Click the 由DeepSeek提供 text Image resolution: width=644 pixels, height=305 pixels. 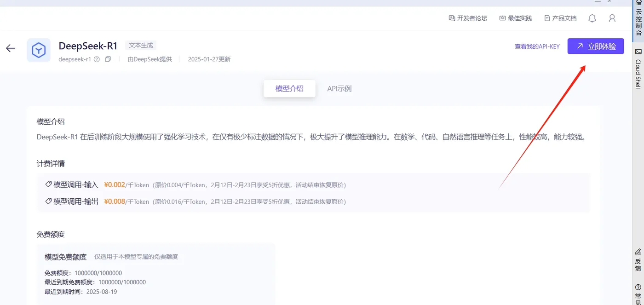tap(149, 59)
